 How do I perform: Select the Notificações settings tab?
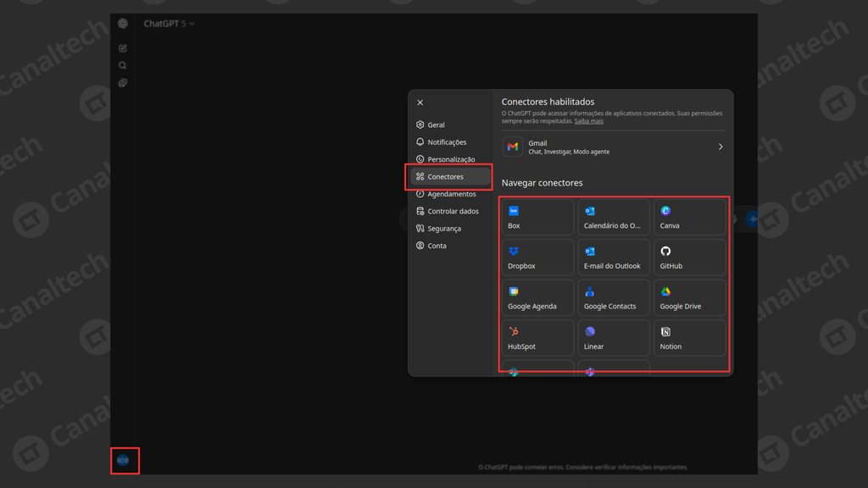click(450, 142)
